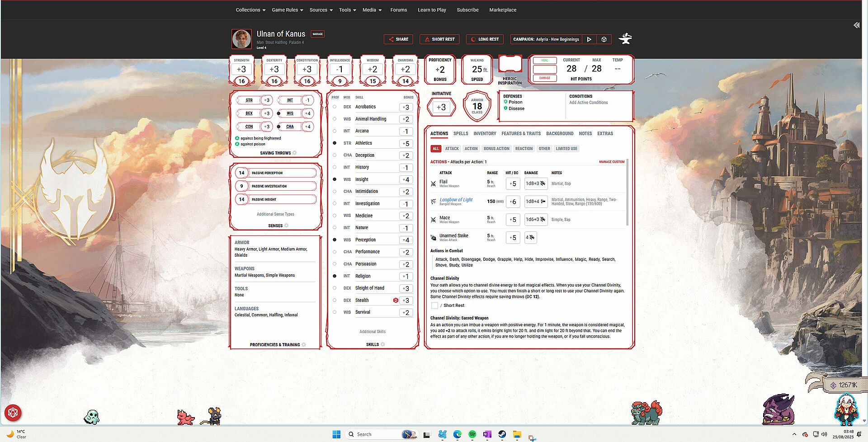
Task: Check the Channel Divinity Short Rest box
Action: click(434, 306)
